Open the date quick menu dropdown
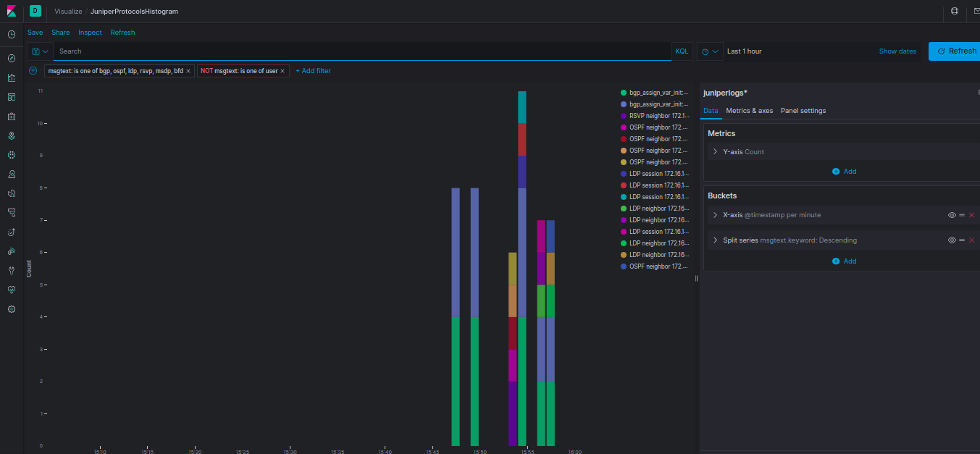This screenshot has width=980, height=454. tap(711, 51)
